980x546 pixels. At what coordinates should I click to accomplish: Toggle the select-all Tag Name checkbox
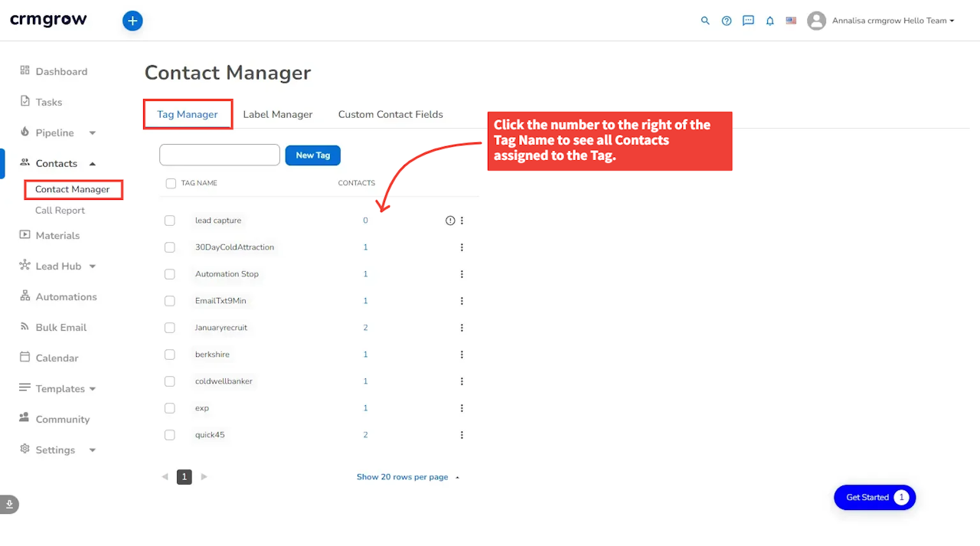(x=171, y=184)
